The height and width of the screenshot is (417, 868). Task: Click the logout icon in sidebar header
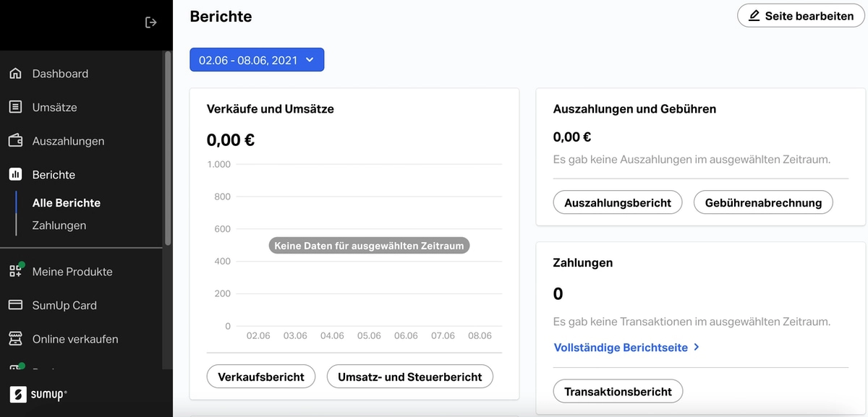[150, 22]
